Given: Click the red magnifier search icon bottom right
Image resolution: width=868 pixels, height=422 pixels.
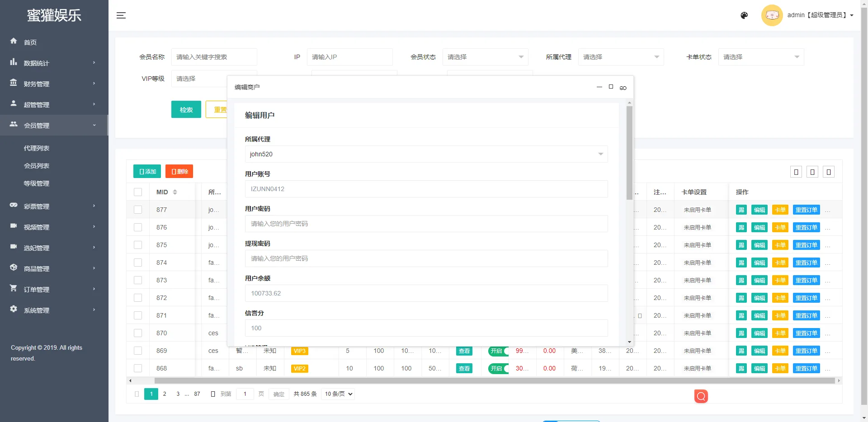Looking at the screenshot, I should [701, 396].
